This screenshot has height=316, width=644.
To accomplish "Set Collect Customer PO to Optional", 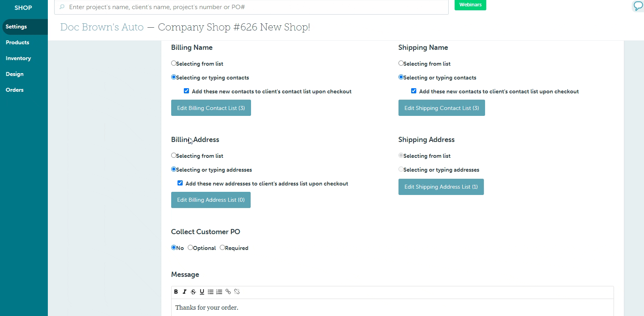I will [x=191, y=248].
